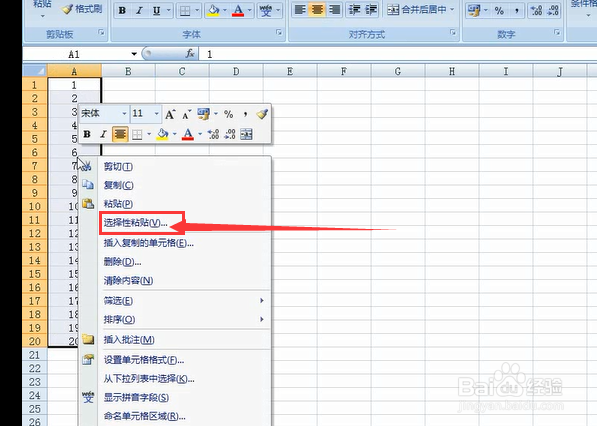This screenshot has width=597, height=426.
Task: Click mini toolbar increase font size icon
Action: [170, 114]
